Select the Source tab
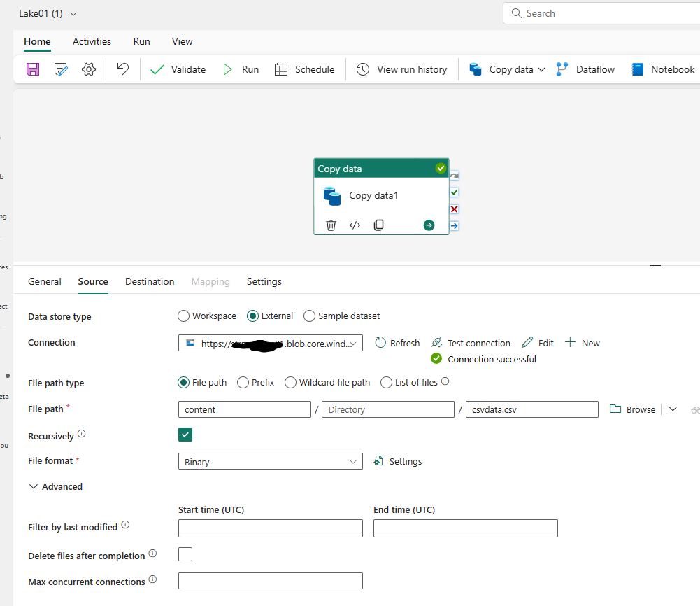 [x=93, y=281]
